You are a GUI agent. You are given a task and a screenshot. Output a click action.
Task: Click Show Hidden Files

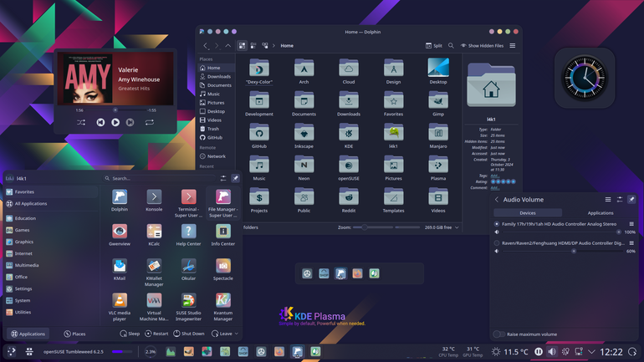click(482, 45)
